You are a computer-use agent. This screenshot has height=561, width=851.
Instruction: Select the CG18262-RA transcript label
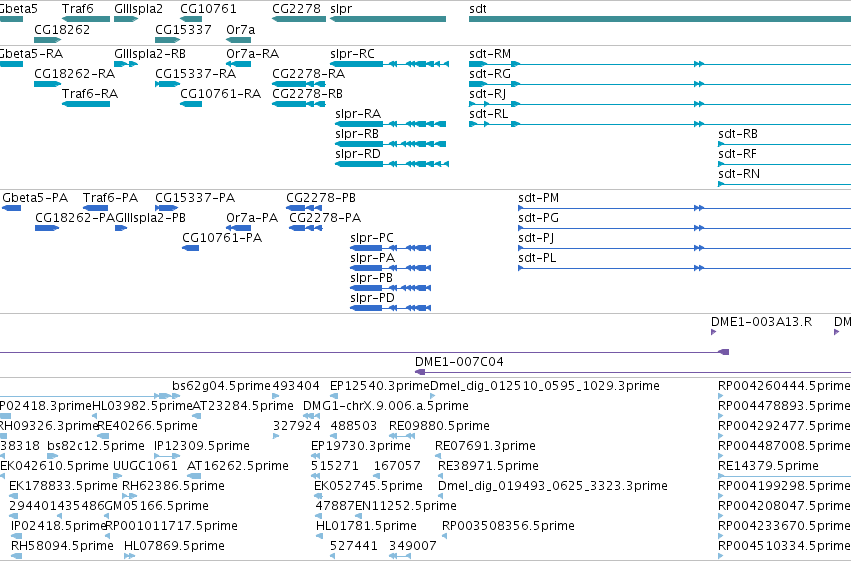pyautogui.click(x=74, y=74)
